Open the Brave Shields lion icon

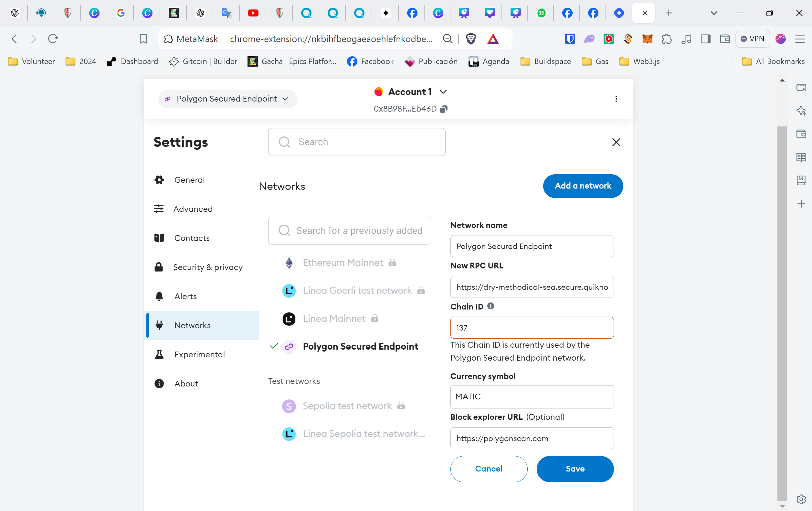(471, 39)
